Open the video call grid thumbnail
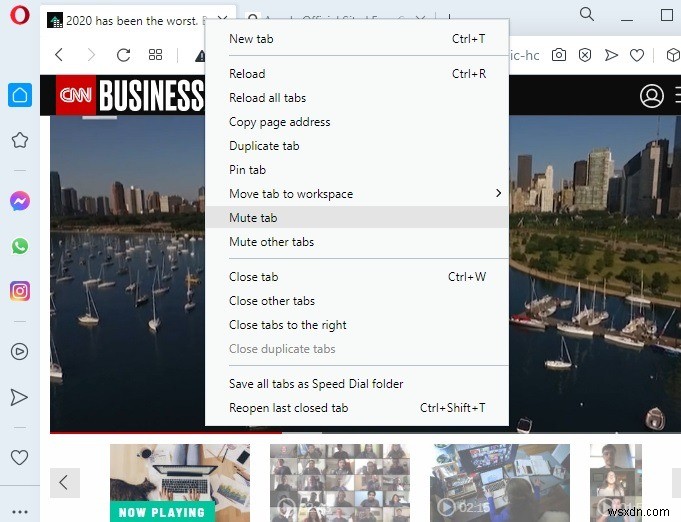 click(340, 482)
